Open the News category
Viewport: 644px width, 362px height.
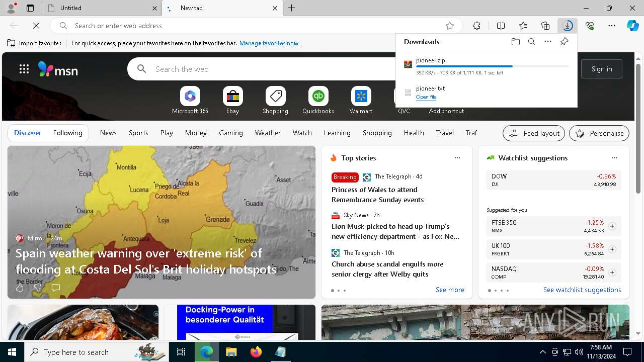[108, 133]
